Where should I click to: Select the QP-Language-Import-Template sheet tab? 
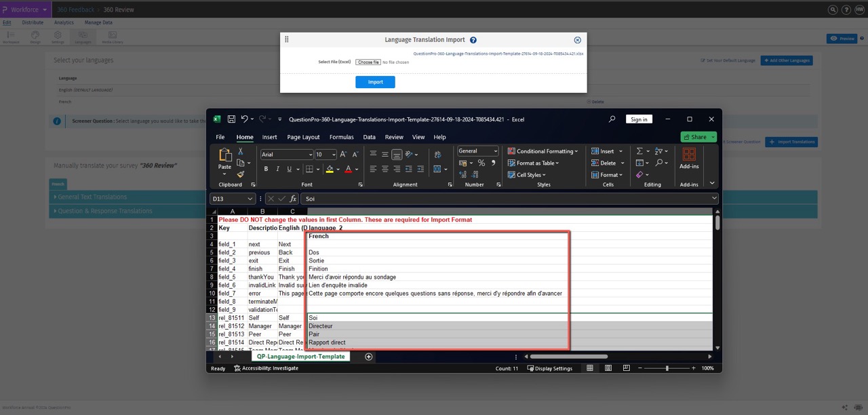(x=300, y=356)
